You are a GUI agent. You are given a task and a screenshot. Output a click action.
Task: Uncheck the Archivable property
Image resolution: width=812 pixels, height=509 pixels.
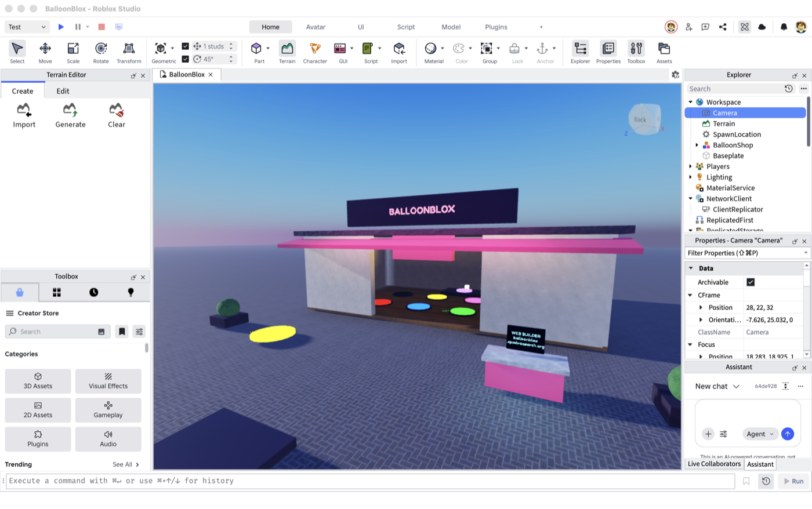(x=751, y=282)
